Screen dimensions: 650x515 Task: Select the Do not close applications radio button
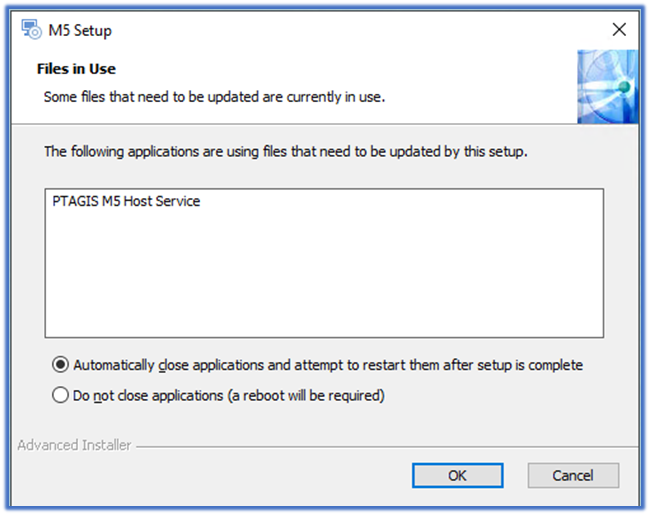point(60,395)
